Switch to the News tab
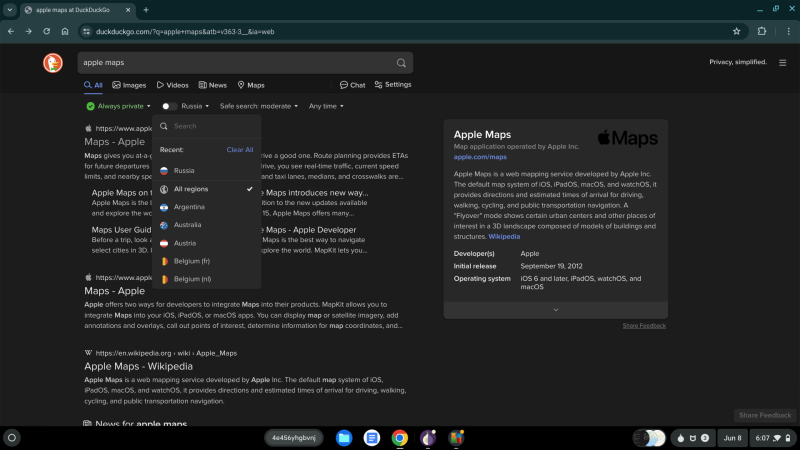The height and width of the screenshot is (450, 800). pyautogui.click(x=212, y=85)
